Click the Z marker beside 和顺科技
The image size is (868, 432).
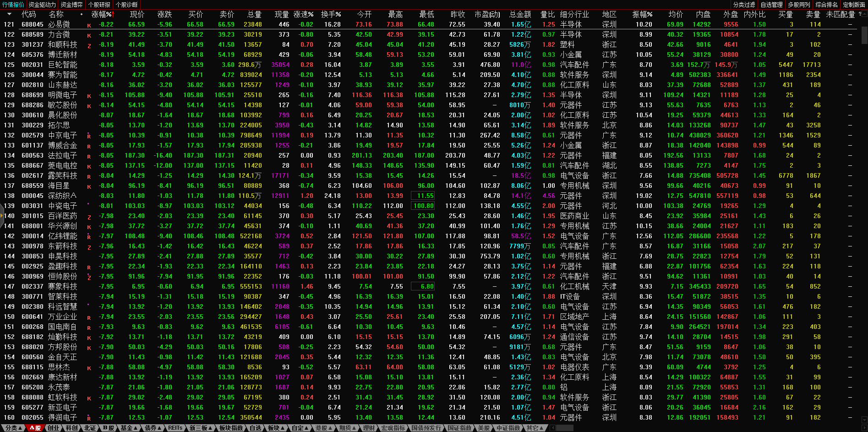coord(89,46)
